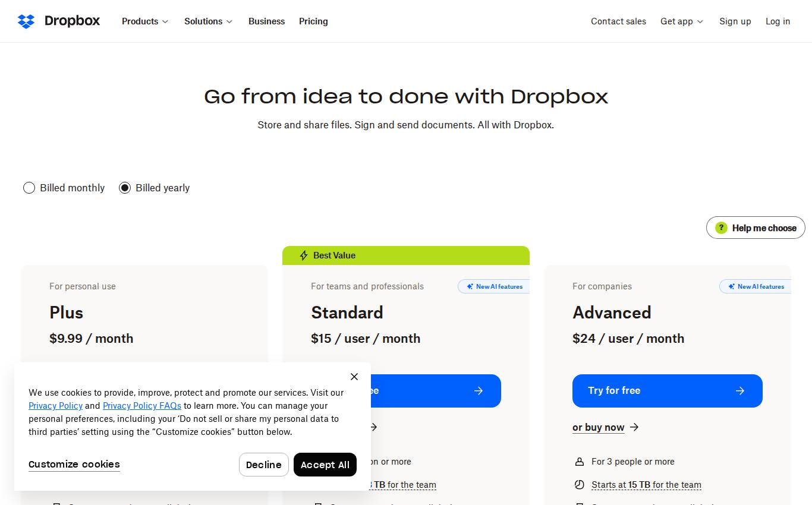812x505 pixels.
Task: Click the 'For personal use' label
Action: 83,286
